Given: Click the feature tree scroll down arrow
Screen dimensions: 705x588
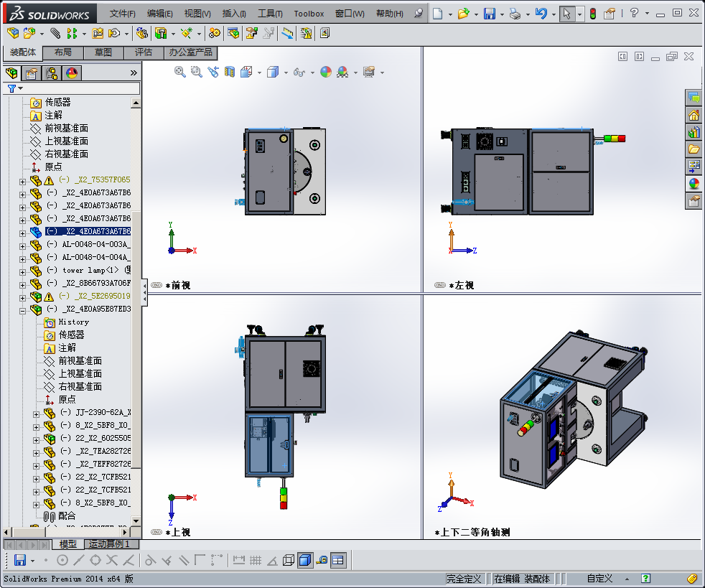Looking at the screenshot, I should (136, 521).
